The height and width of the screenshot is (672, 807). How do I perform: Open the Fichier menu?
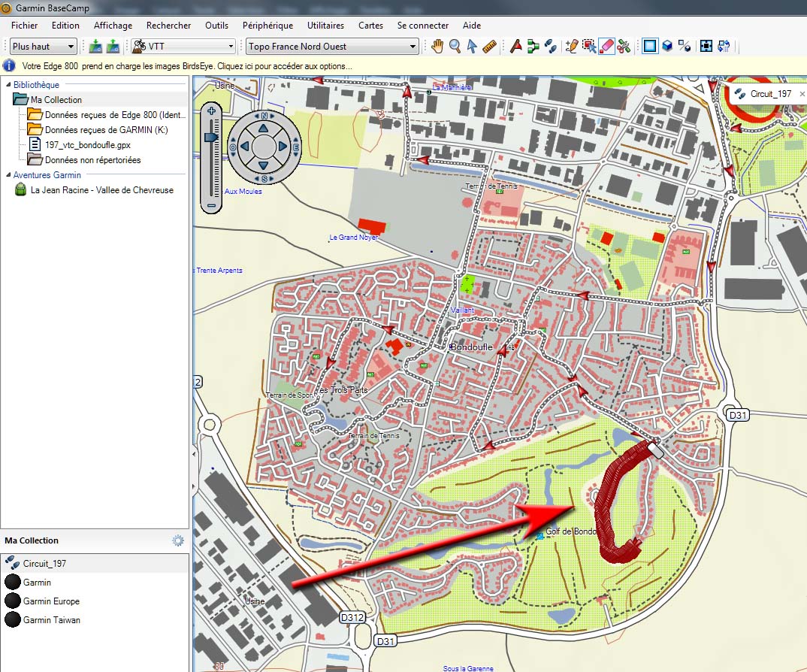click(x=24, y=26)
